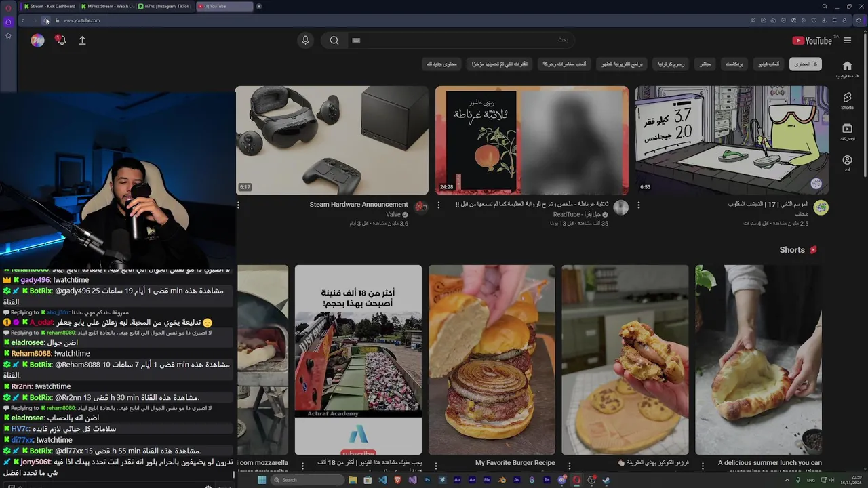
Task: Click the Windows taskbar Search box
Action: point(308,480)
